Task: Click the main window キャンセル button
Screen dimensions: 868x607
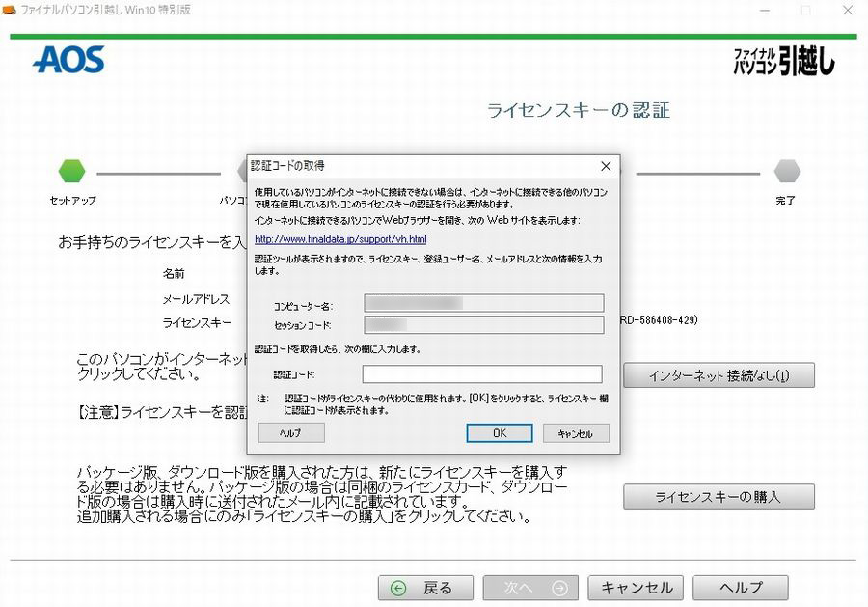Action: click(x=636, y=588)
